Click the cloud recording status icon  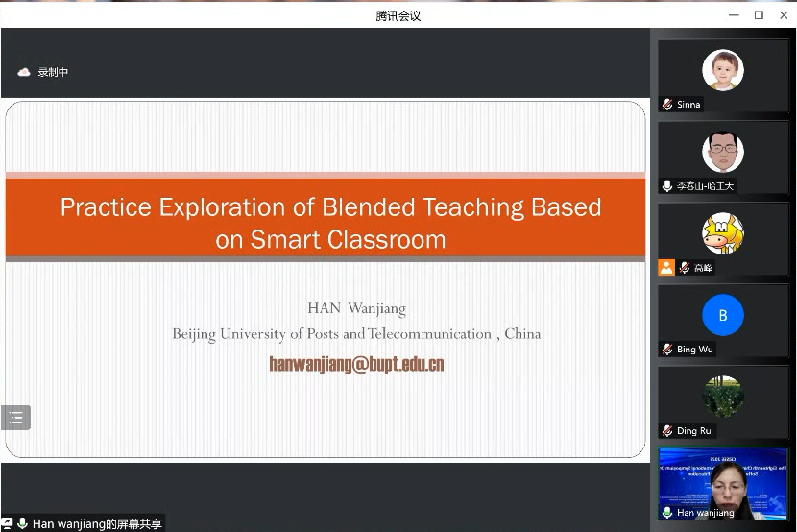(x=24, y=72)
